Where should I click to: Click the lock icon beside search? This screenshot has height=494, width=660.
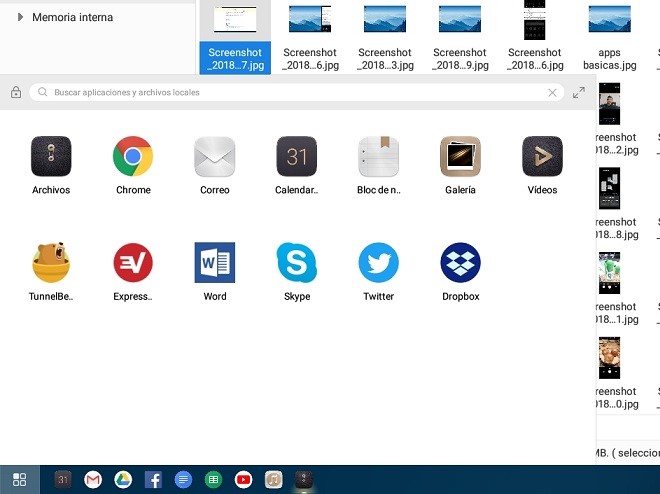tap(16, 92)
